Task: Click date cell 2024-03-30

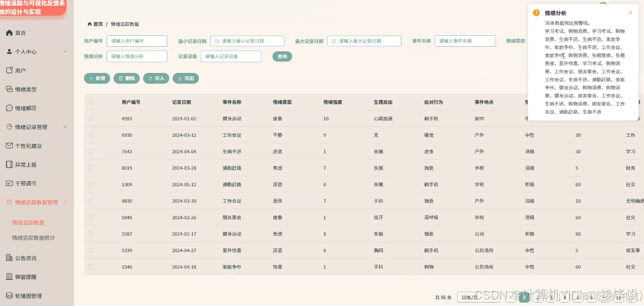Action: pos(184,201)
